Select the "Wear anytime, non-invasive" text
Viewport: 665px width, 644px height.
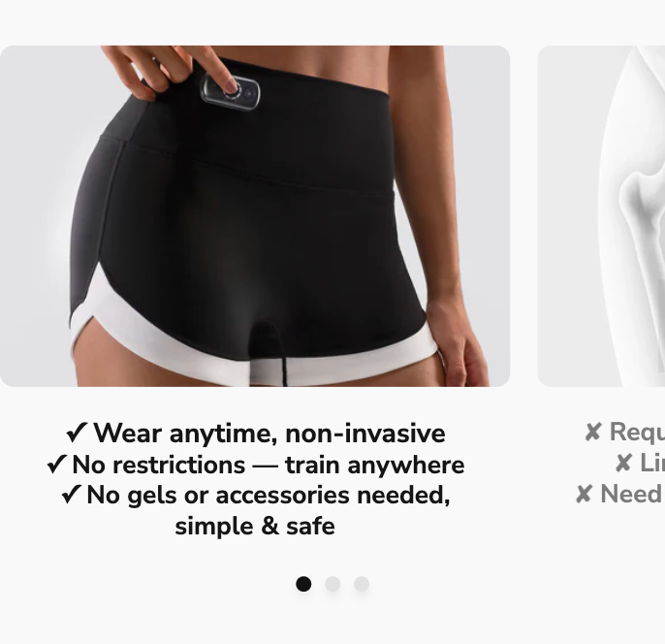coord(269,434)
